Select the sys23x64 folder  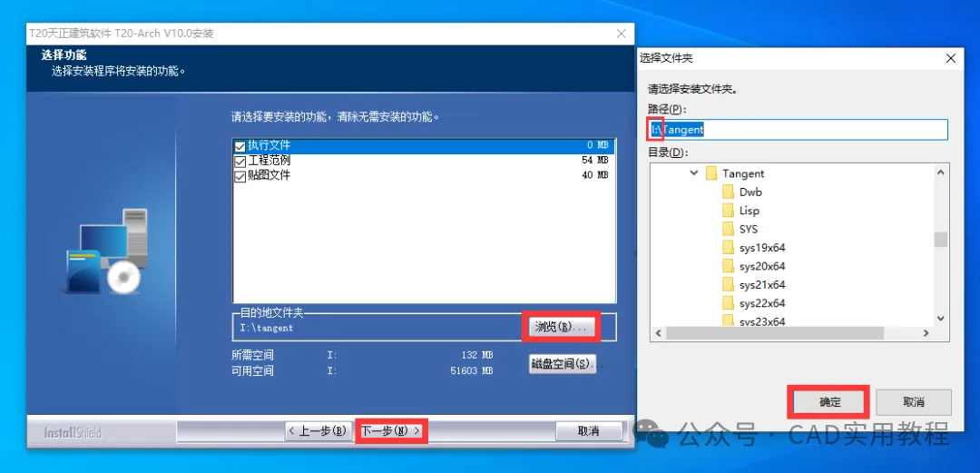click(x=762, y=321)
